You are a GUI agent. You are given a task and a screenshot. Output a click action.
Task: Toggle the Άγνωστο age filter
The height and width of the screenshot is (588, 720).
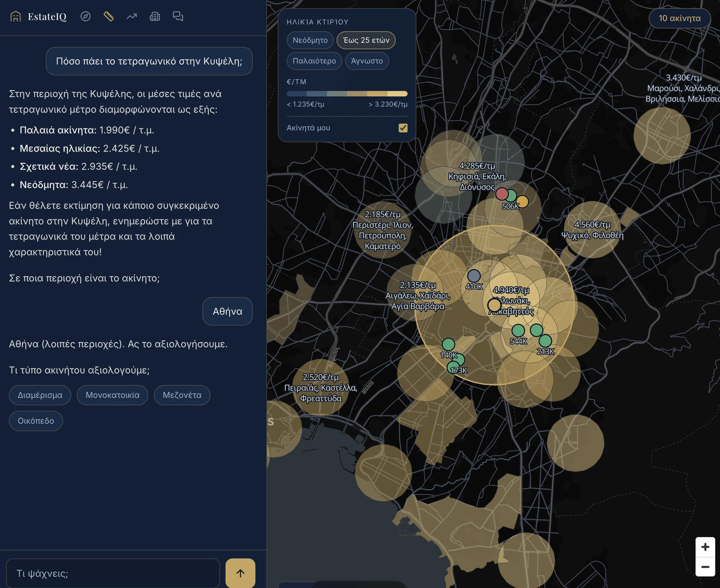(367, 61)
